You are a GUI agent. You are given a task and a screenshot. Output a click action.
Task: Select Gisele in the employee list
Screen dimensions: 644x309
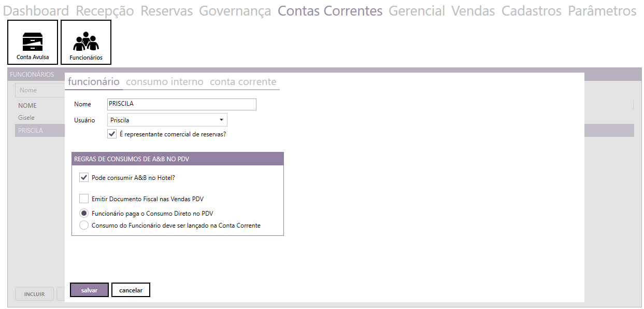[x=26, y=118]
